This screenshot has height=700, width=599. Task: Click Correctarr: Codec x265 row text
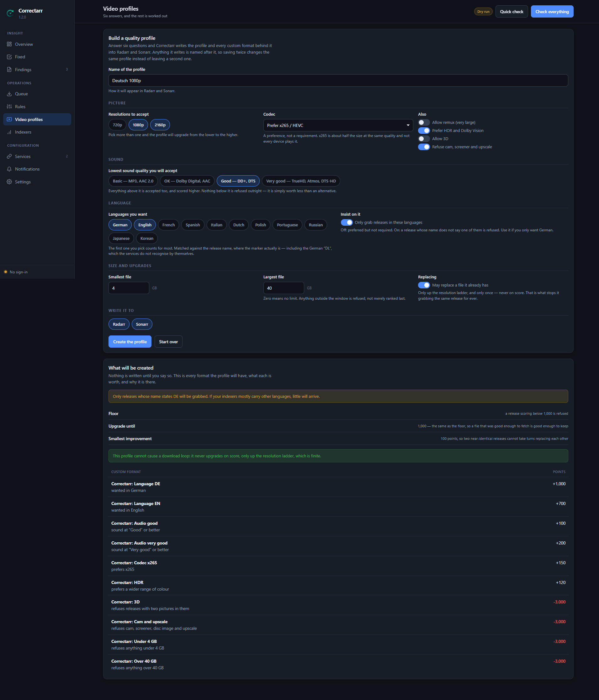click(134, 562)
